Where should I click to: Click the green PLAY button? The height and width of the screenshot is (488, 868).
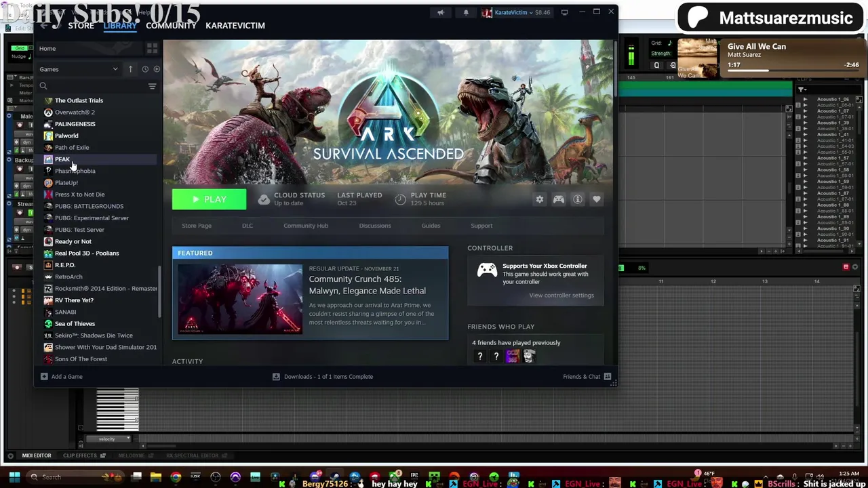click(209, 199)
